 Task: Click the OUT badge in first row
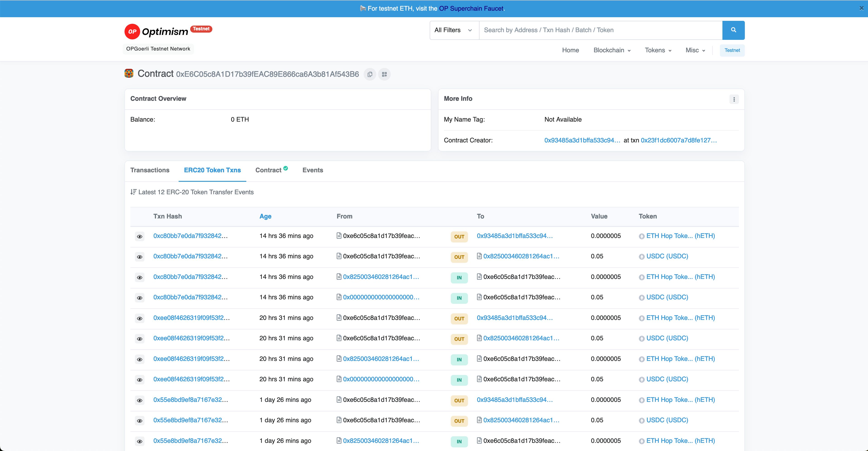[x=459, y=237]
